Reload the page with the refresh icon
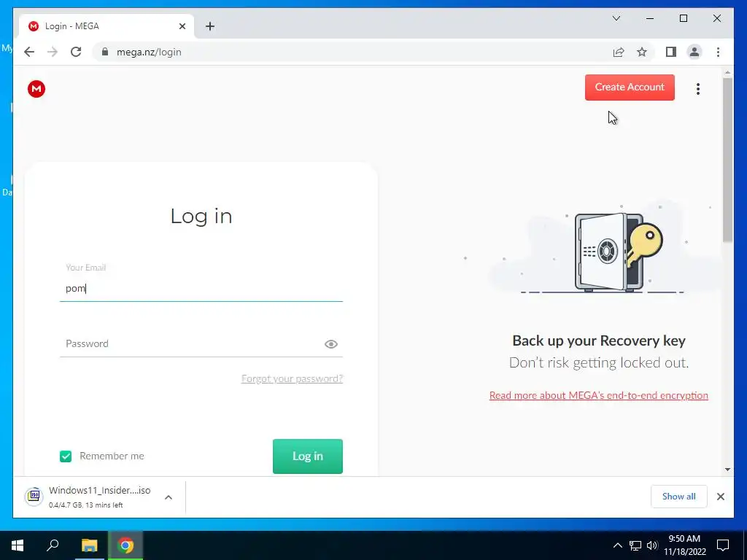 [x=76, y=52]
